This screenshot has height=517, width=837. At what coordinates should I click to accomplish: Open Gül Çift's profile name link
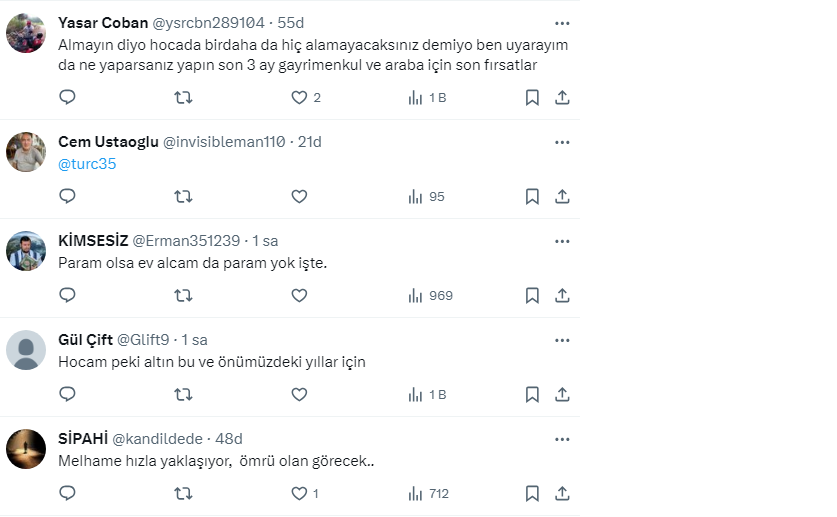click(85, 340)
